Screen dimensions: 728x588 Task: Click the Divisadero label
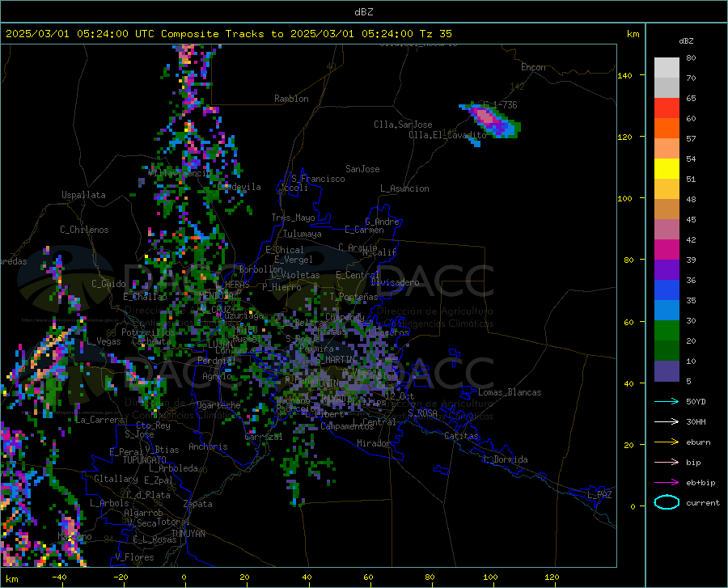coord(395,282)
